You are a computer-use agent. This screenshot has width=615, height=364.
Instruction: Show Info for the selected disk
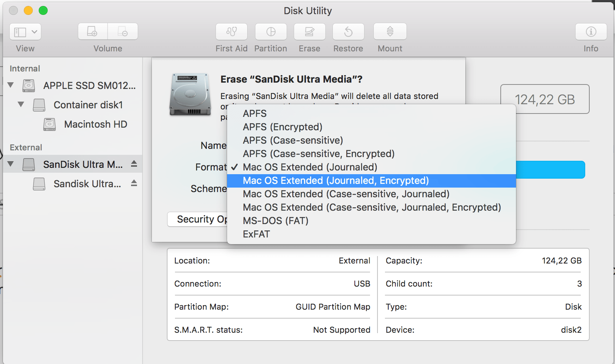tap(590, 32)
